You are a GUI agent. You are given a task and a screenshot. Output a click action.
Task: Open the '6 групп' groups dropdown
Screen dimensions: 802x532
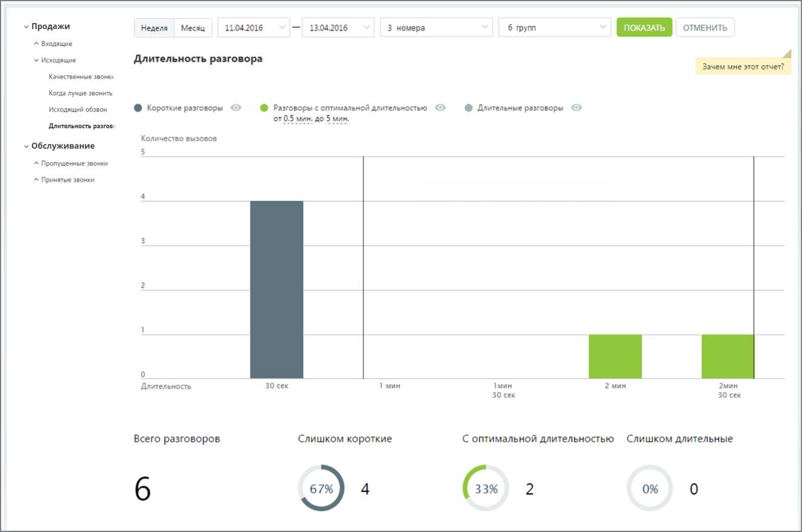click(554, 28)
